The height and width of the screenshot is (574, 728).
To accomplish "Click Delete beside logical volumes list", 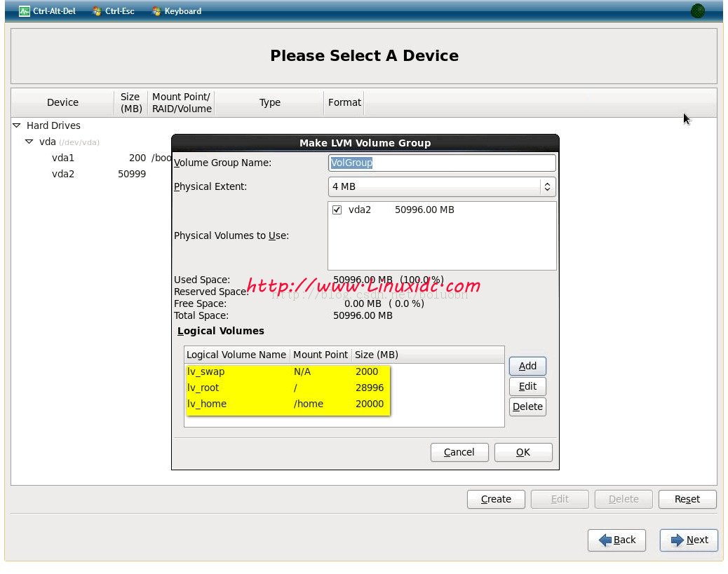I will coord(527,406).
